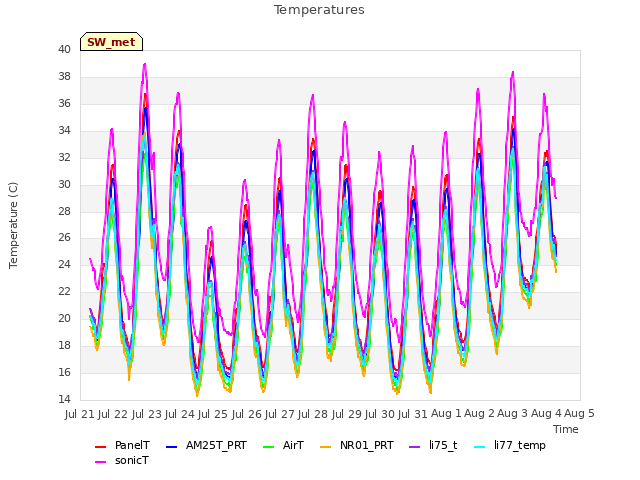Click the 36 y-axis tick label
Viewport: 640px width, 480px height.
coord(64,104)
